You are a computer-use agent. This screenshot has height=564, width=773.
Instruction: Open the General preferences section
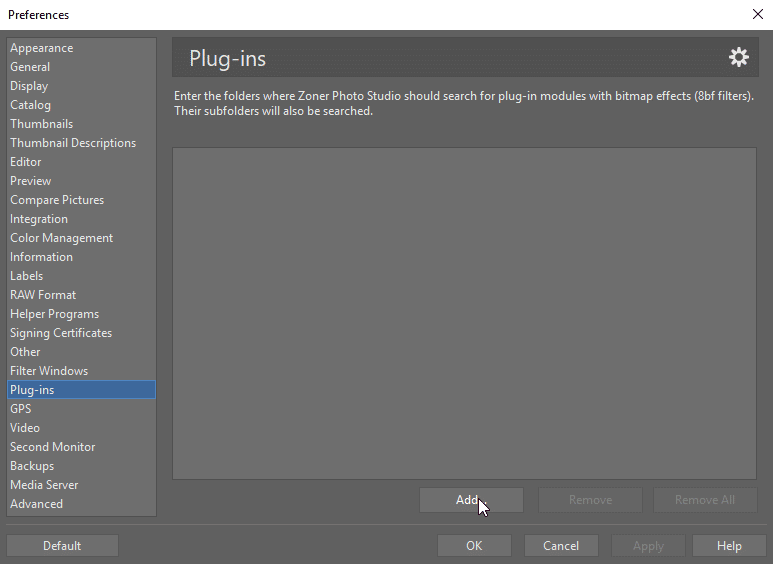tap(30, 67)
